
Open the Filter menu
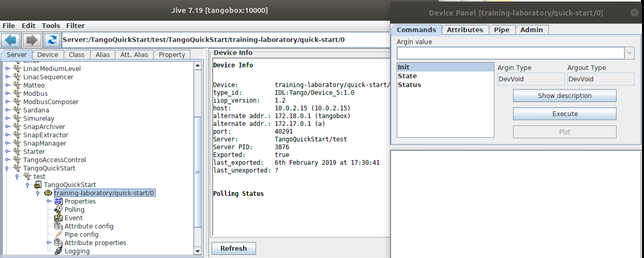tap(76, 26)
